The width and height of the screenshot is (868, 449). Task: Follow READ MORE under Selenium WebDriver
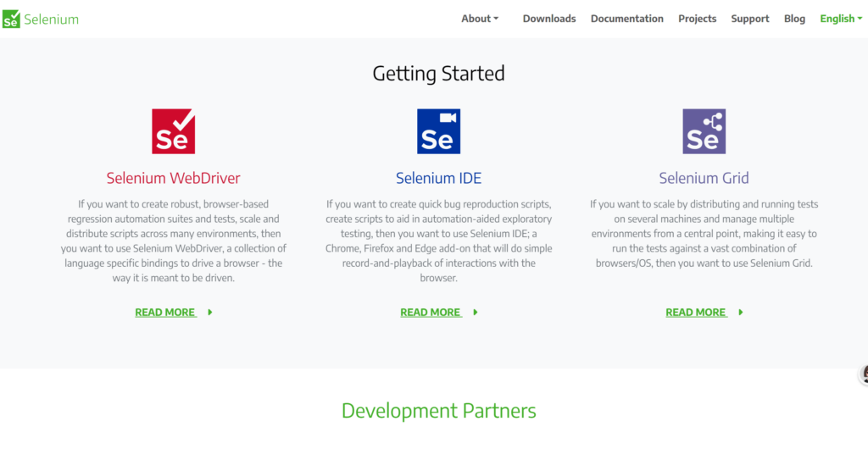pyautogui.click(x=165, y=313)
